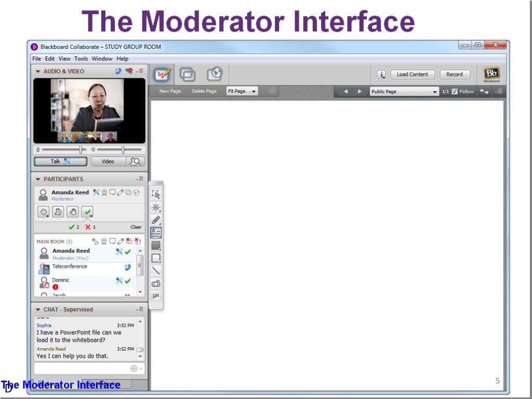Screen dimensions: 532x399
Task: Go to next whiteboard page
Action: (x=360, y=91)
